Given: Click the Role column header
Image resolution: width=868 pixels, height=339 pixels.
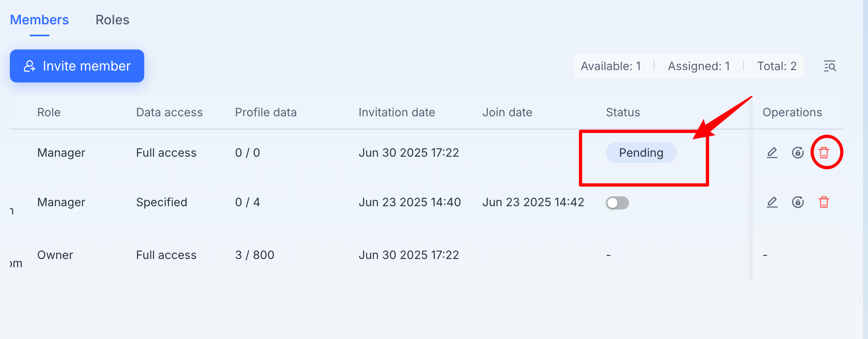Looking at the screenshot, I should click(x=49, y=112).
